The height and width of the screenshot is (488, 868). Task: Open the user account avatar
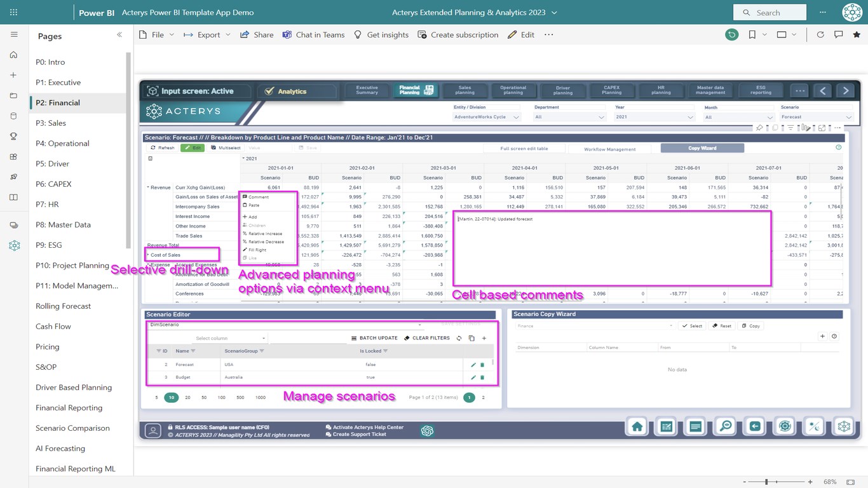[x=852, y=12]
